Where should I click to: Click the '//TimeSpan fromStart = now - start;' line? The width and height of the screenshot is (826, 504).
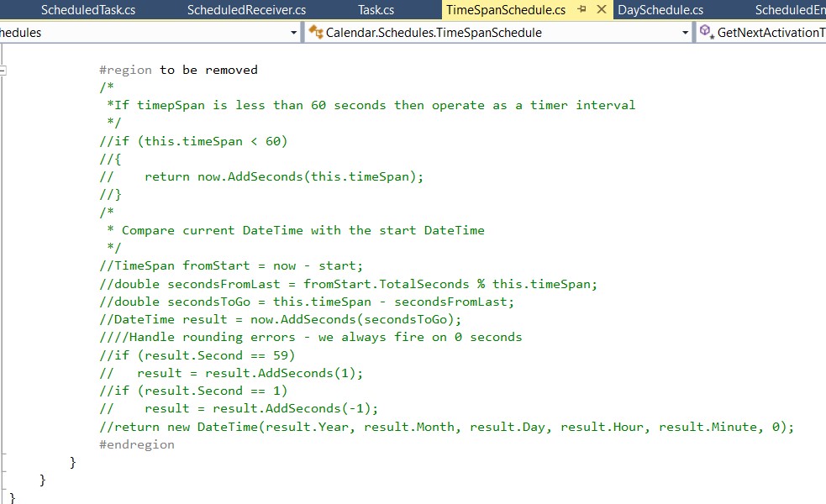pos(231,265)
